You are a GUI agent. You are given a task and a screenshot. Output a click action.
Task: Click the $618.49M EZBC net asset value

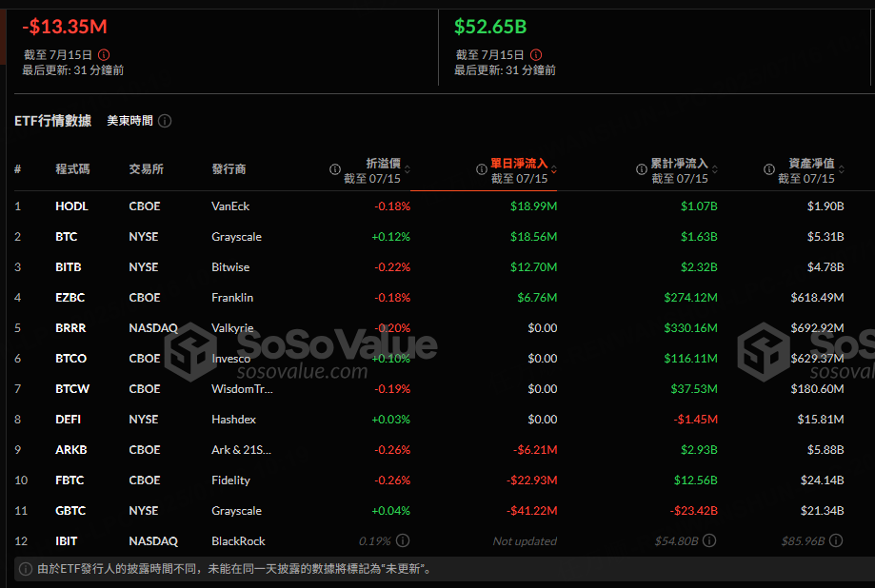point(817,298)
